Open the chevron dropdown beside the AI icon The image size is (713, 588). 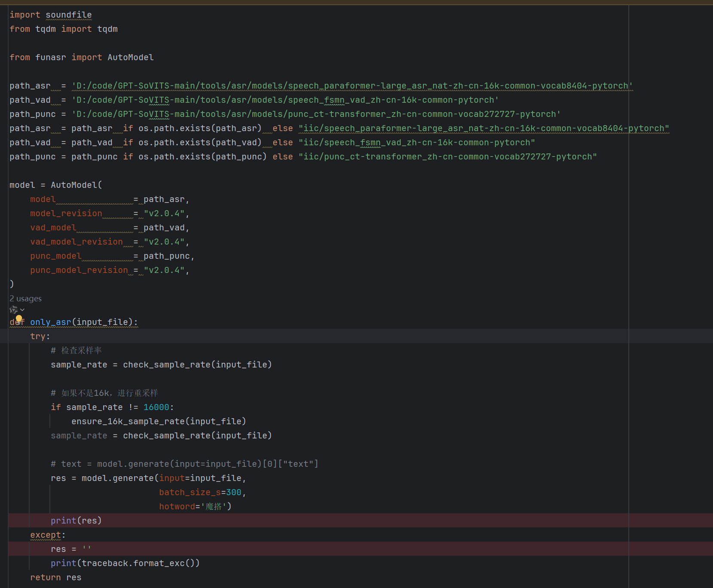[22, 310]
